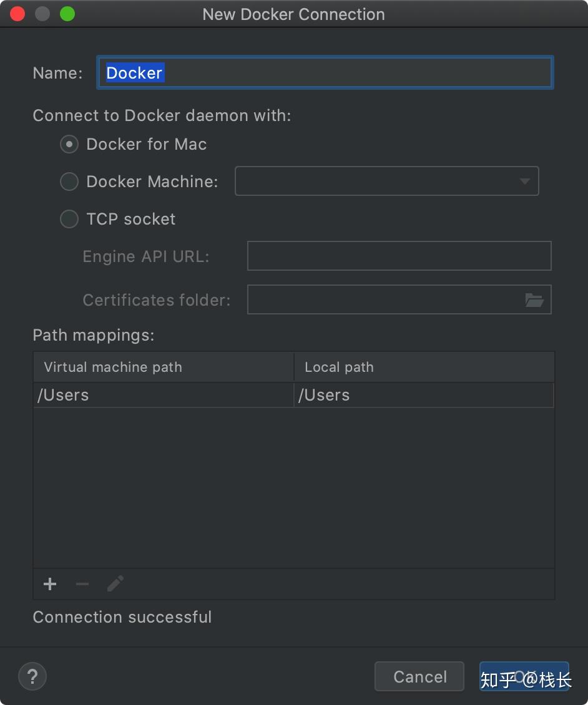Confirm with the OK button
Screen dimensions: 588x705
click(524, 676)
